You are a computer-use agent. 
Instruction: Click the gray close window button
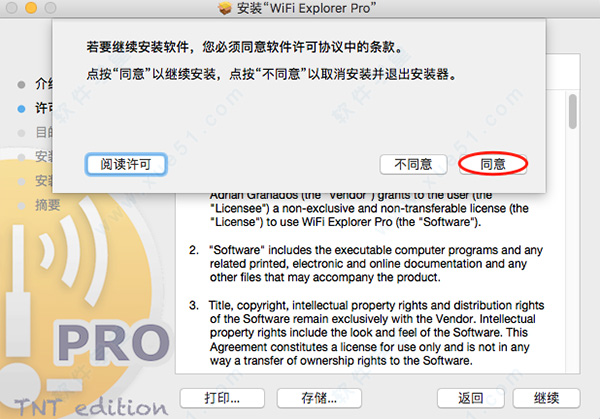[x=11, y=7]
